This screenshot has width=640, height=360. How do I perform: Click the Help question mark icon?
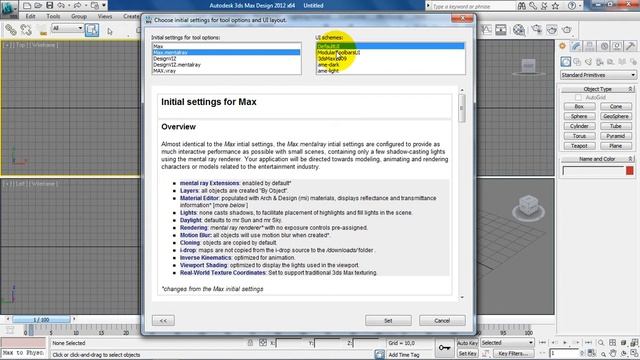(572, 6)
